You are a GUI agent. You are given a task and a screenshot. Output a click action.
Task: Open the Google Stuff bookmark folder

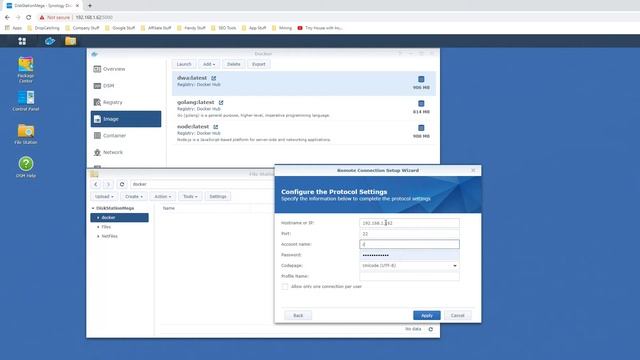pyautogui.click(x=120, y=28)
